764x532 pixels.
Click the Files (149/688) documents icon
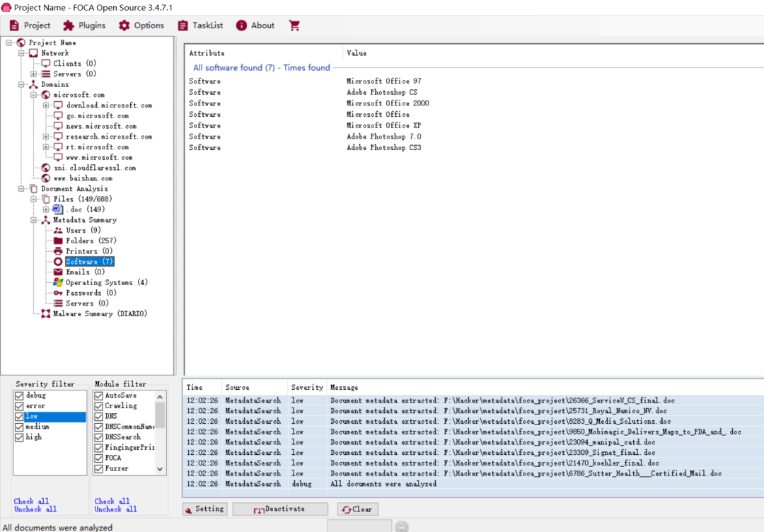coord(46,199)
